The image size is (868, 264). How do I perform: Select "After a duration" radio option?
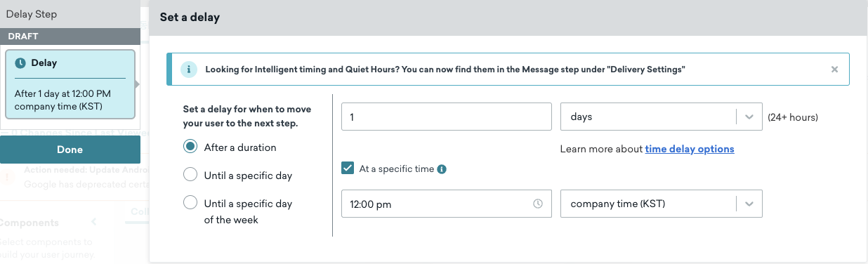(190, 147)
